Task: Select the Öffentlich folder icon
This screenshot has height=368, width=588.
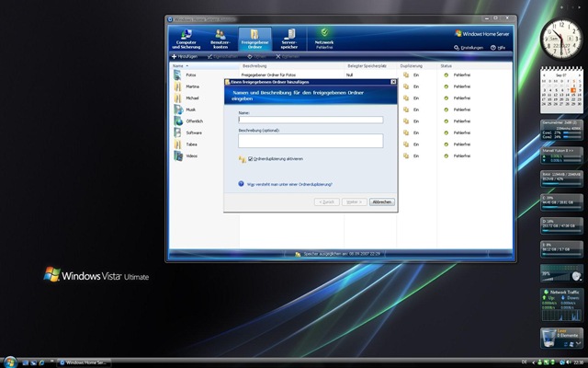Action: 178,121
